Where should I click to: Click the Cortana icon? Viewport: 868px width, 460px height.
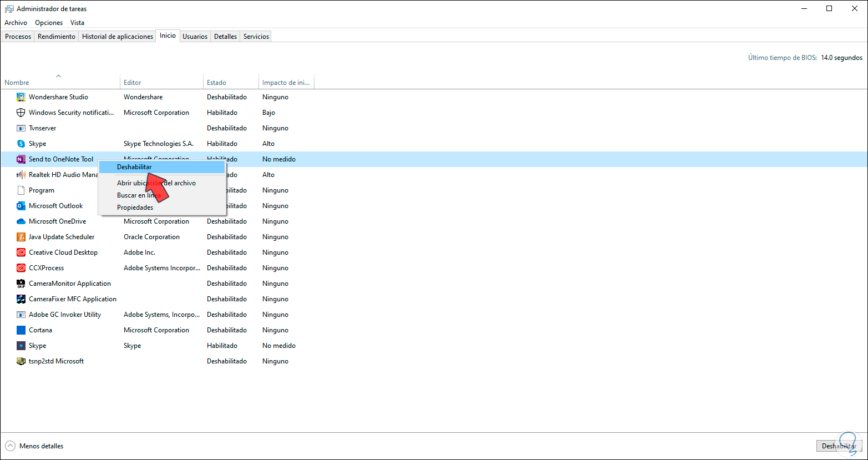click(21, 330)
